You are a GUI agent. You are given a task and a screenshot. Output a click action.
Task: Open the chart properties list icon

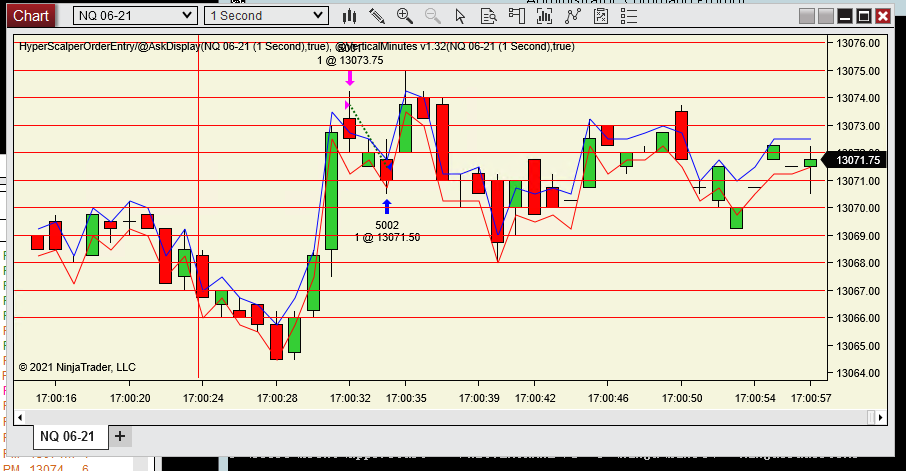[629, 16]
